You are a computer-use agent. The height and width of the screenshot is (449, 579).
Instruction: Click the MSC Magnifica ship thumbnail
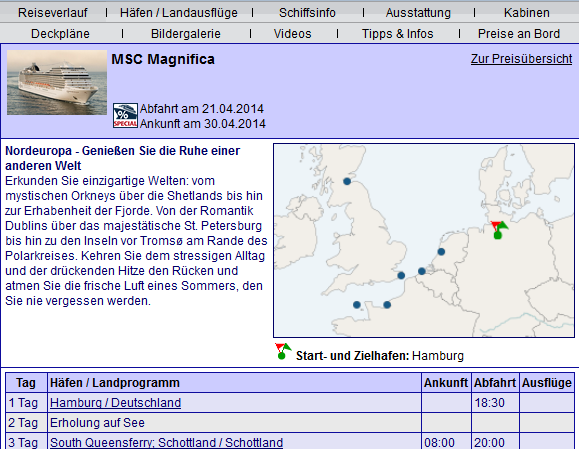point(57,82)
